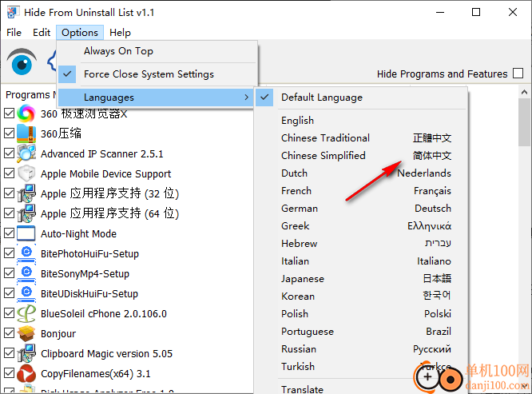Toggle Force Close System Settings option
This screenshot has width=532, height=394.
click(157, 74)
